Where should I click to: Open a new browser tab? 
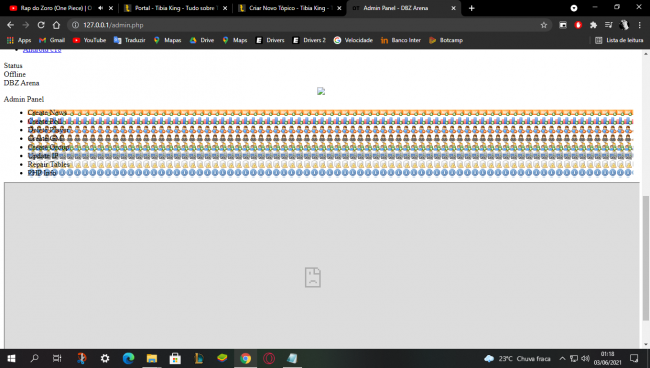[x=471, y=8]
